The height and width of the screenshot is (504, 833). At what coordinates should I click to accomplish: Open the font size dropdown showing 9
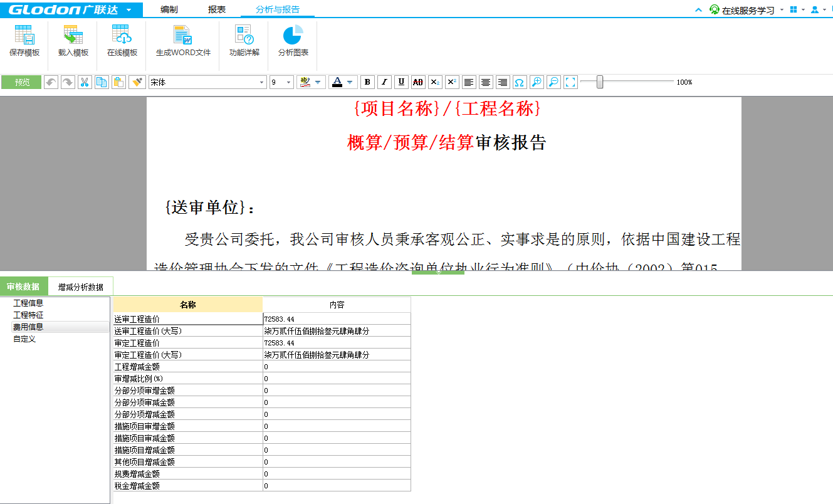point(288,82)
